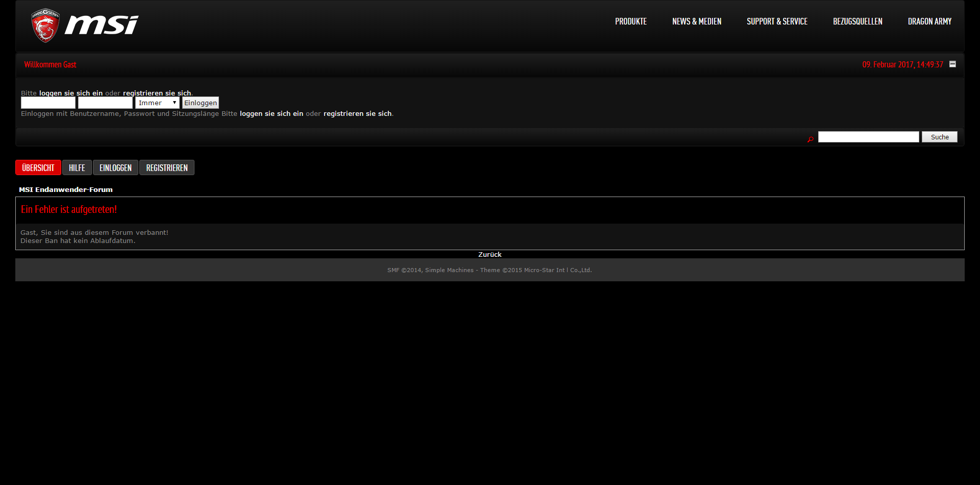
Task: Click the MSI dragon logo
Action: tap(84, 25)
